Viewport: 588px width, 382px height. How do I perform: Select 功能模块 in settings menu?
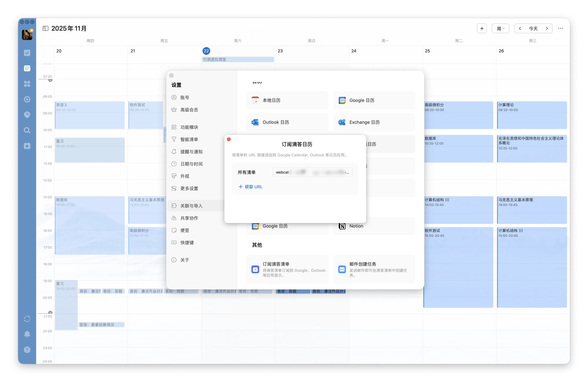coord(189,127)
